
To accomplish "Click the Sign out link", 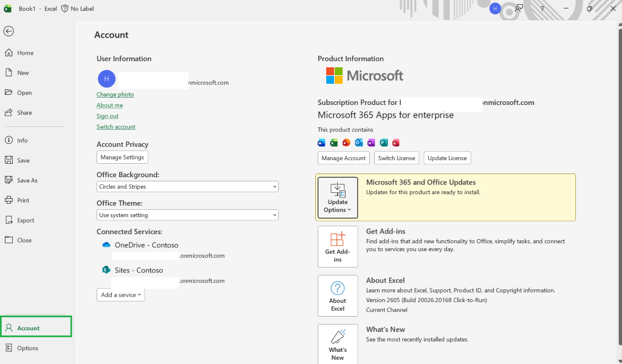I will tap(108, 116).
